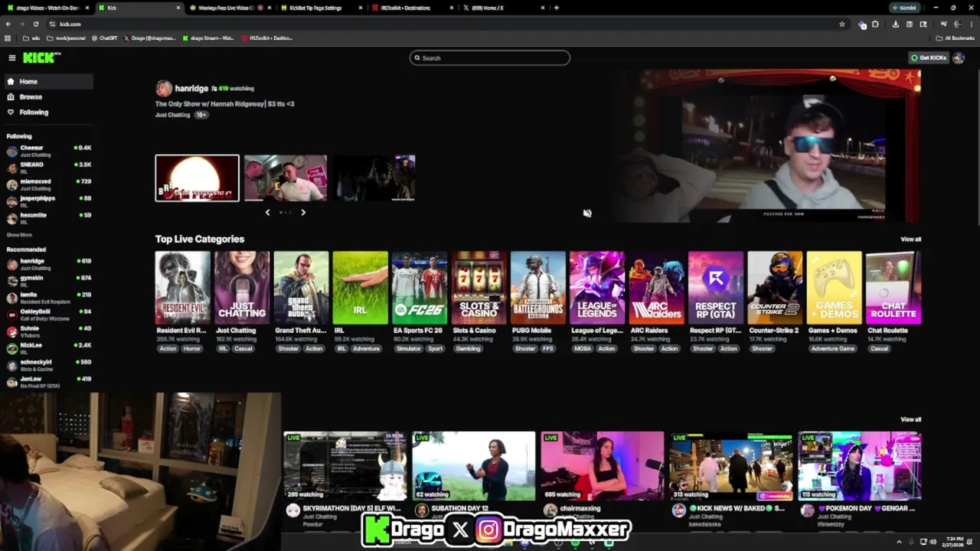Click in the Search input field

click(490, 58)
